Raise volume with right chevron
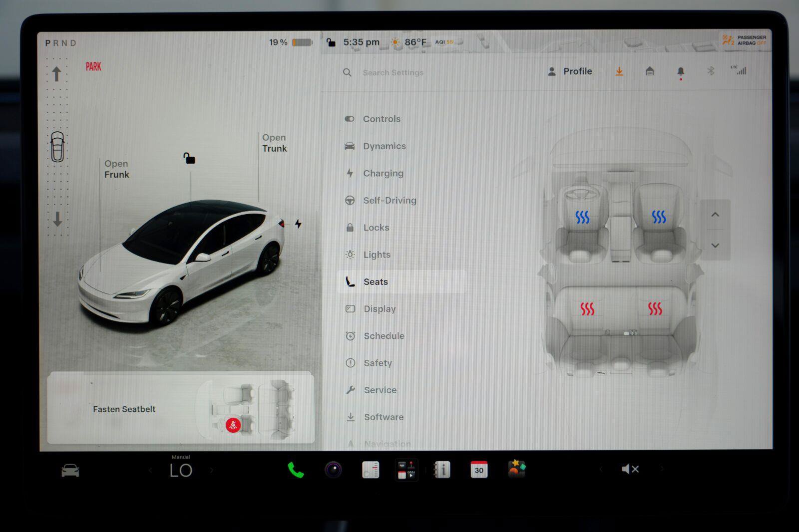The height and width of the screenshot is (532, 799). (662, 469)
